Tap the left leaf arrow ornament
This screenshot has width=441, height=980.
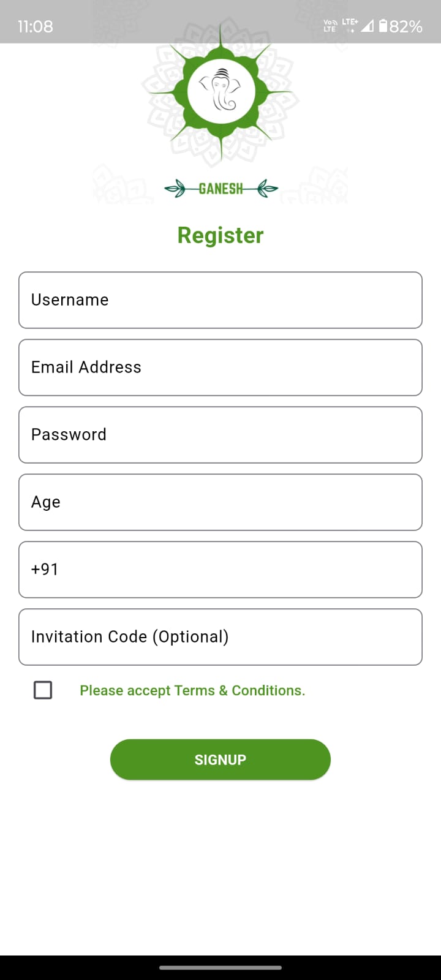click(176, 189)
